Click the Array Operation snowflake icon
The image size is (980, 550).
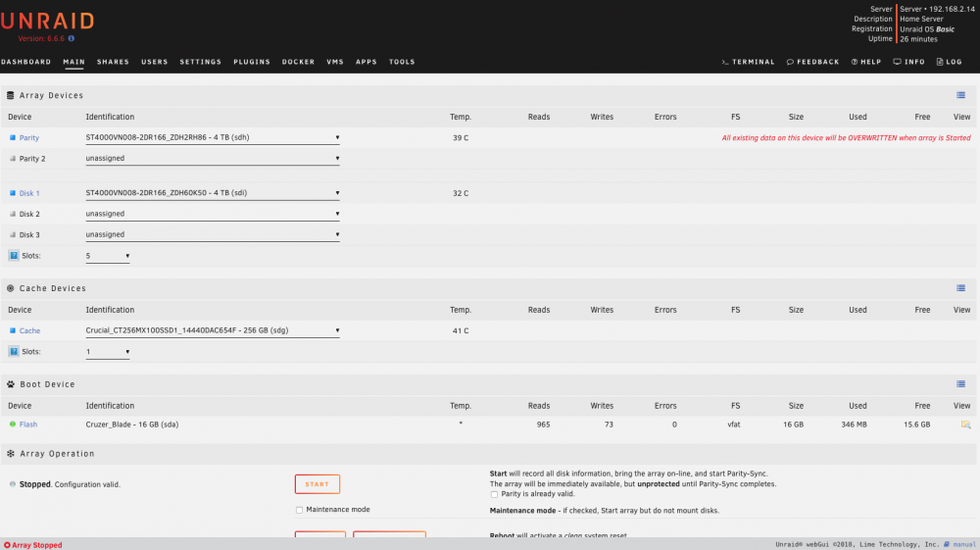pyautogui.click(x=11, y=454)
